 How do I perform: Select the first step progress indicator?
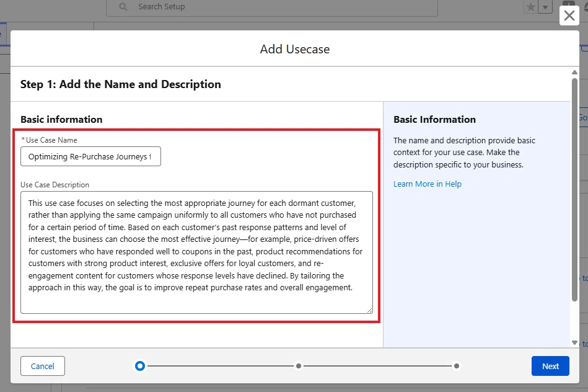pyautogui.click(x=140, y=366)
